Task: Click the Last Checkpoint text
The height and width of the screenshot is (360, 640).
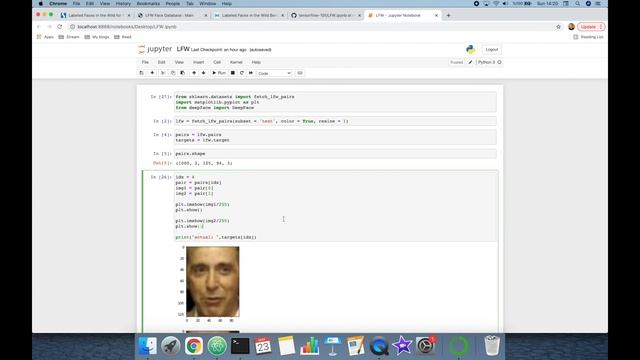Action: click(219, 50)
